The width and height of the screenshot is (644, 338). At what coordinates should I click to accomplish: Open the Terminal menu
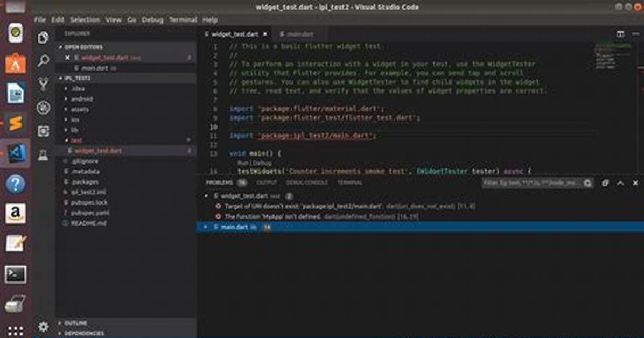(x=183, y=20)
